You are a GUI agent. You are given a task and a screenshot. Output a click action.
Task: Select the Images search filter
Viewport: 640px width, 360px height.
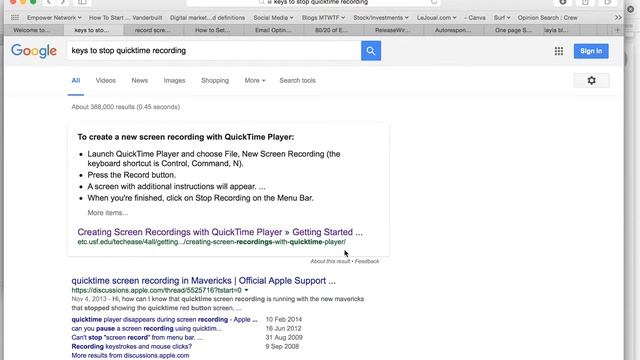pos(174,80)
